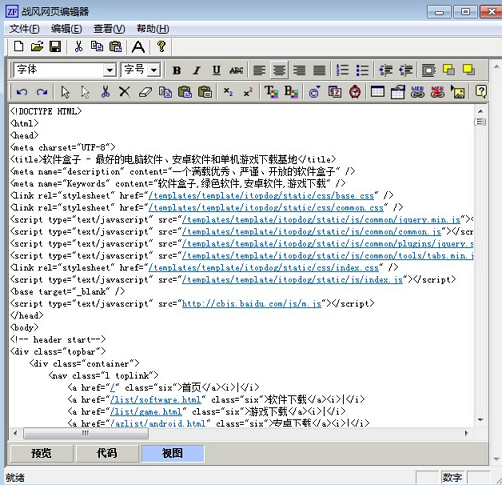Undo the last action

pyautogui.click(x=22, y=92)
